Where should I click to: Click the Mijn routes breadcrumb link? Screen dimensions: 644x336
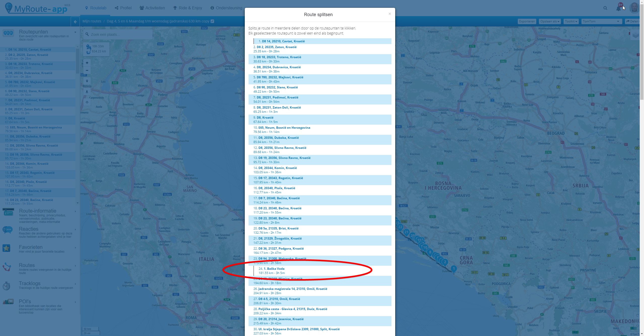(92, 21)
